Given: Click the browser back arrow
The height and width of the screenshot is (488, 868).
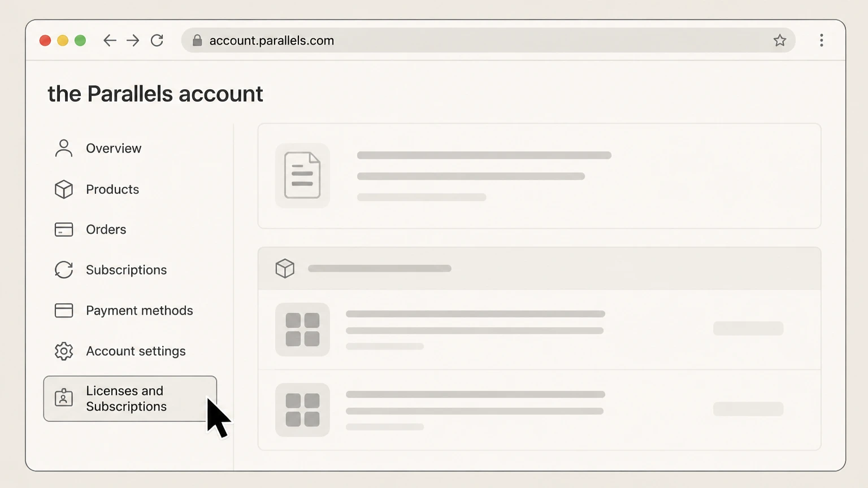Looking at the screenshot, I should 110,40.
